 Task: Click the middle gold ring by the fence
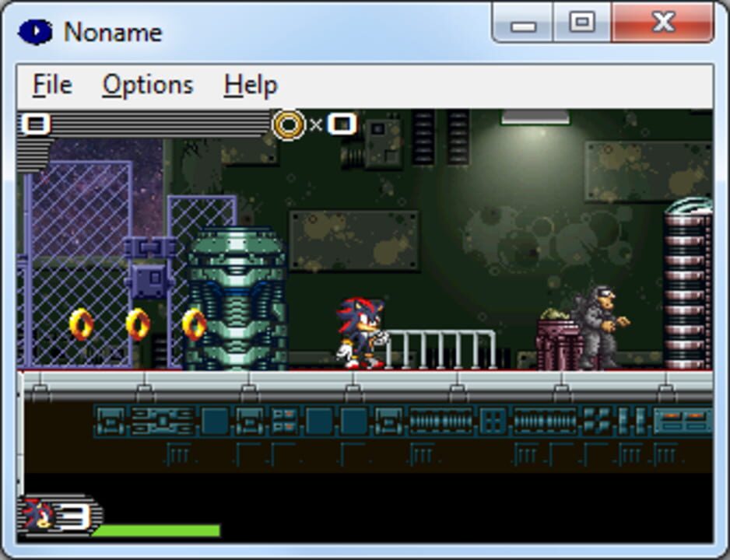click(x=138, y=324)
